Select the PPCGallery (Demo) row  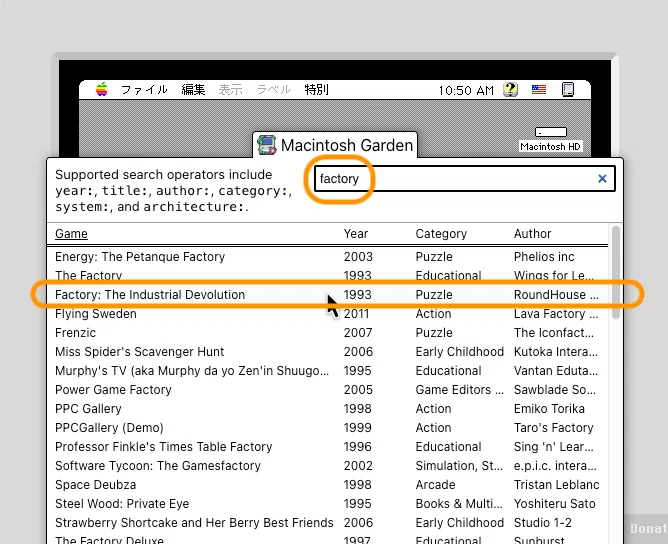(x=327, y=427)
